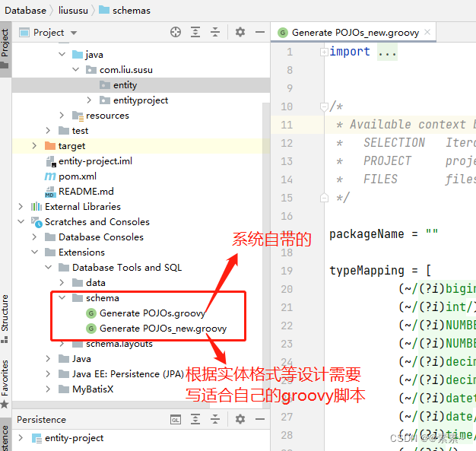The width and height of the screenshot is (476, 451).
Task: Collapse the com.liu.susu package node
Action: point(75,69)
